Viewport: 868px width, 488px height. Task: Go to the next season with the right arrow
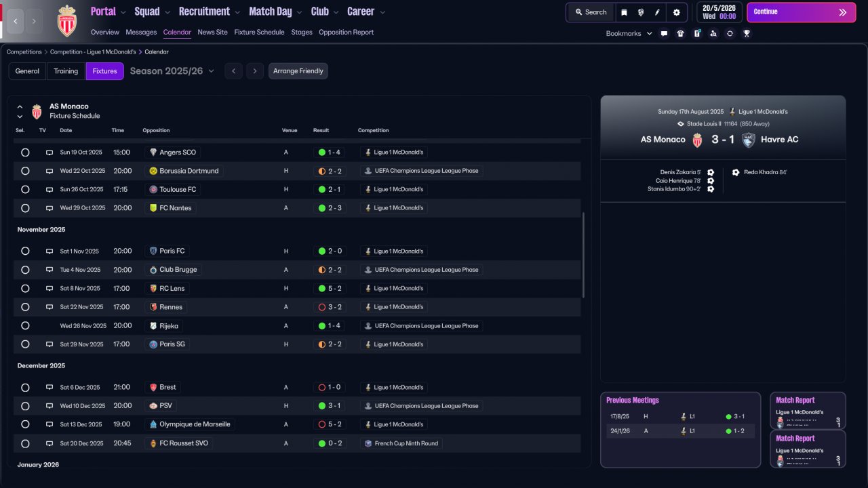(x=255, y=71)
